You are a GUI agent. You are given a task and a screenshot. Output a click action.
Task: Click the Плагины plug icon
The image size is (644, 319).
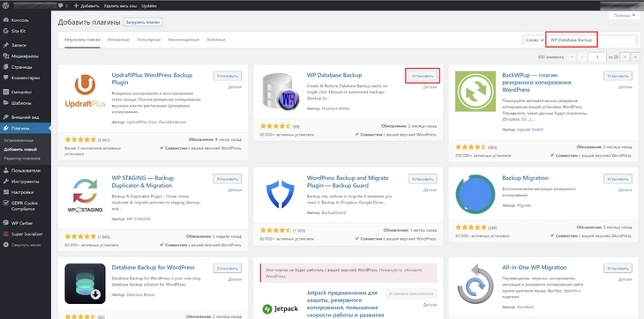tap(6, 129)
